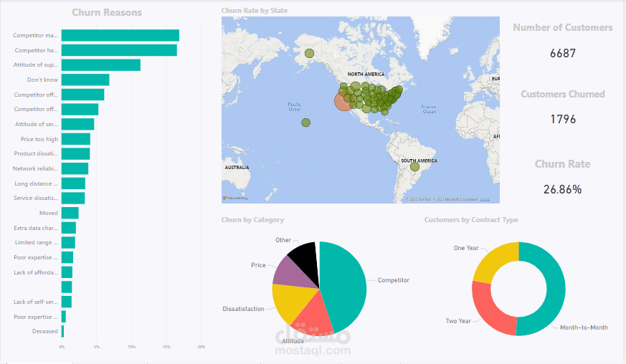
Task: Click the unlabeled bar below Lack of afforda...
Action: coord(67,287)
